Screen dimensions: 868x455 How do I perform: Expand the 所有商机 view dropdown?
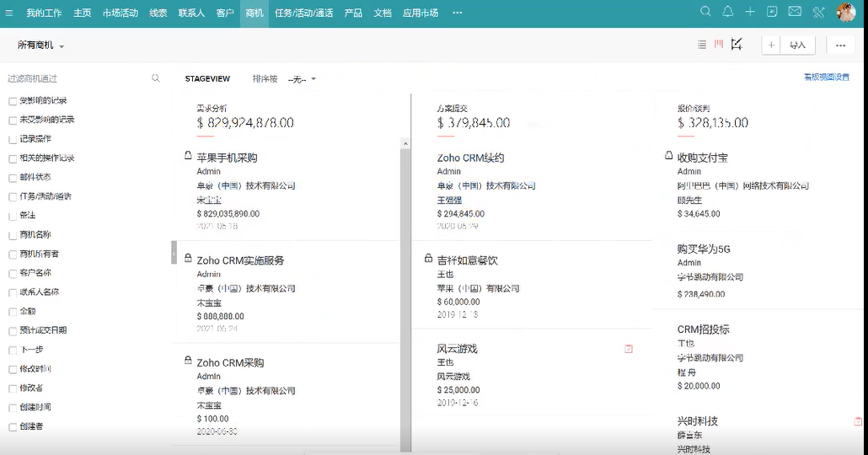coord(41,45)
